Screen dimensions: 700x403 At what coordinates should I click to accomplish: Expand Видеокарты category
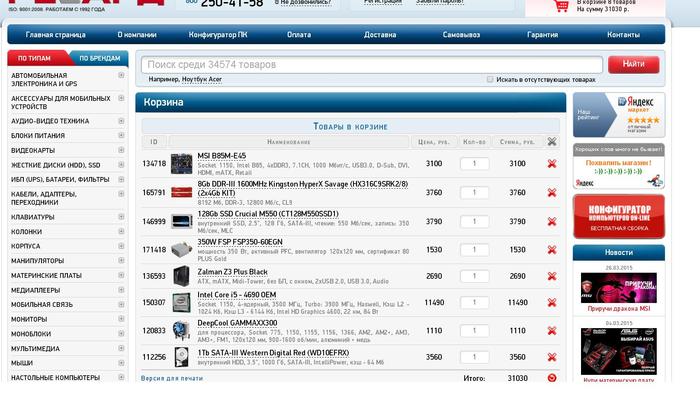(x=121, y=150)
